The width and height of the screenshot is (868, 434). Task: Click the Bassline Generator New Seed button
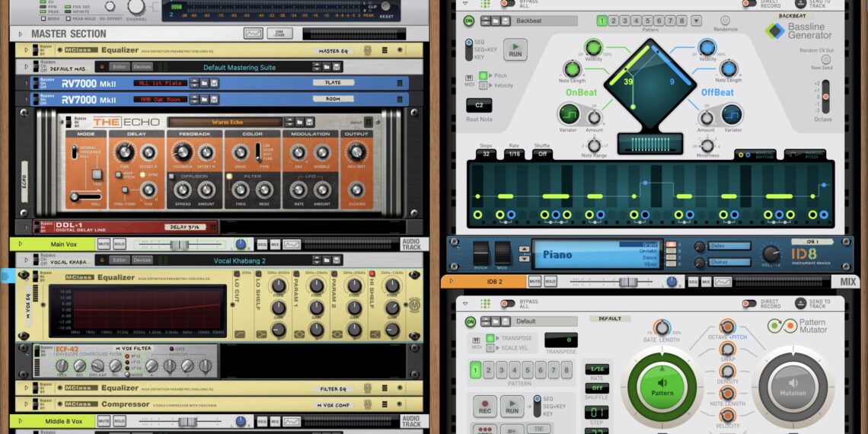(x=825, y=59)
